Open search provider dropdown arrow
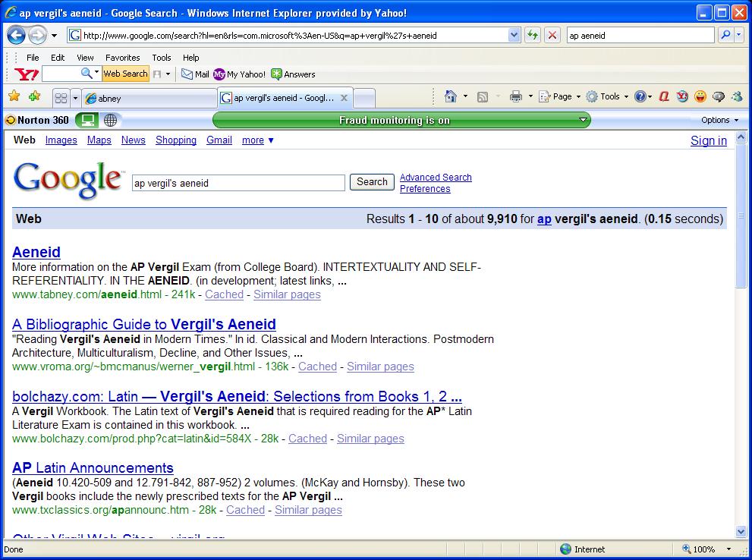This screenshot has height=560, width=752. (738, 35)
